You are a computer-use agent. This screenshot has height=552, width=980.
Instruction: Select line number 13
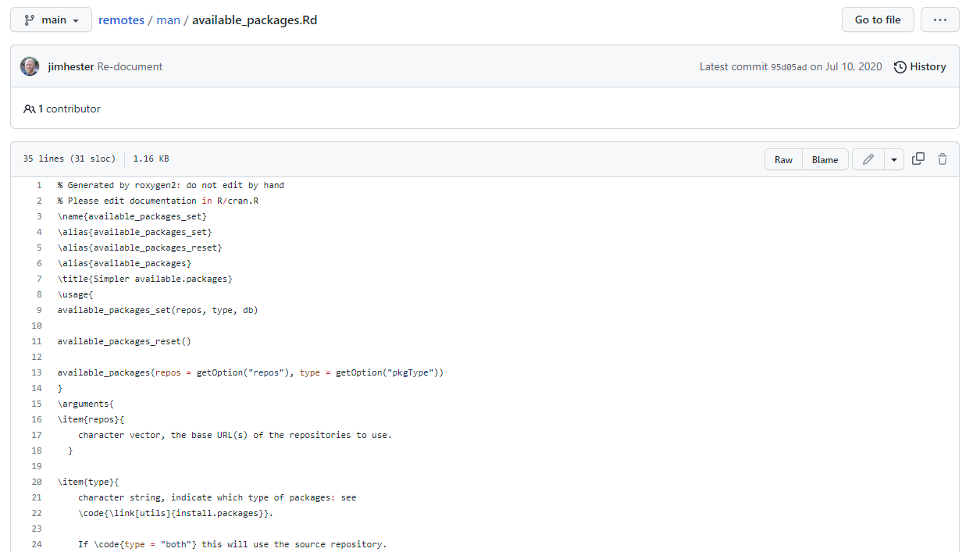[x=37, y=372]
